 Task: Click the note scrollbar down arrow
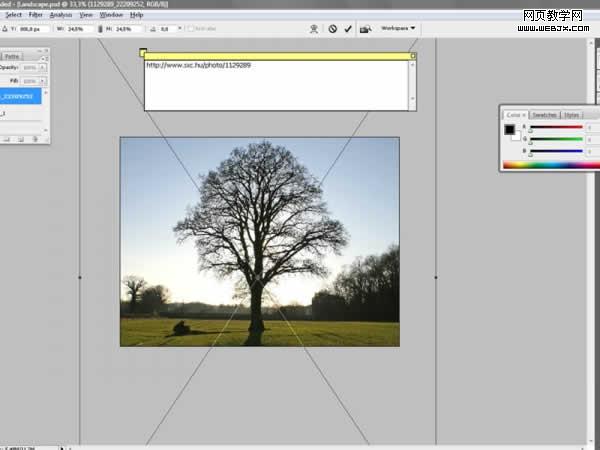pyautogui.click(x=412, y=98)
